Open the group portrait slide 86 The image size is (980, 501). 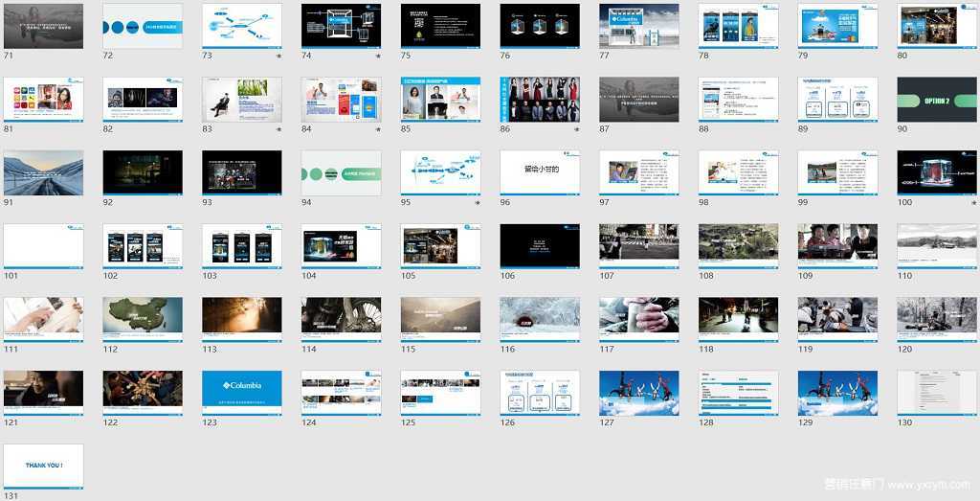[x=539, y=100]
